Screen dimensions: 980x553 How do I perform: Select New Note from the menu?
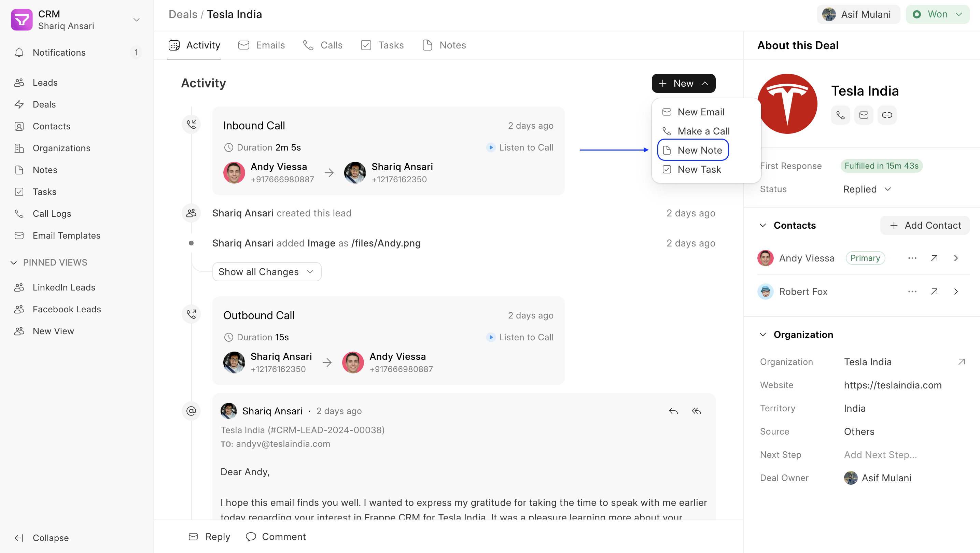click(x=693, y=150)
